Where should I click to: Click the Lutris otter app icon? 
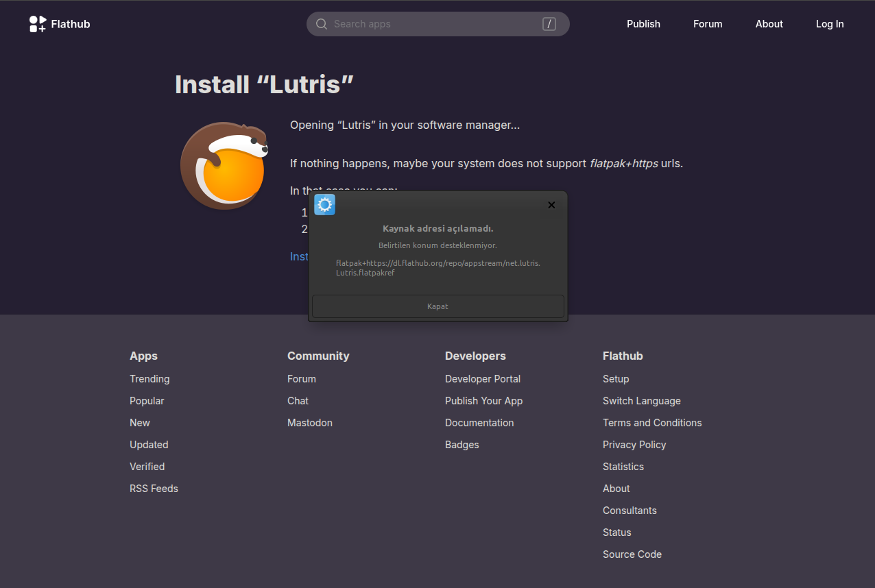224,166
